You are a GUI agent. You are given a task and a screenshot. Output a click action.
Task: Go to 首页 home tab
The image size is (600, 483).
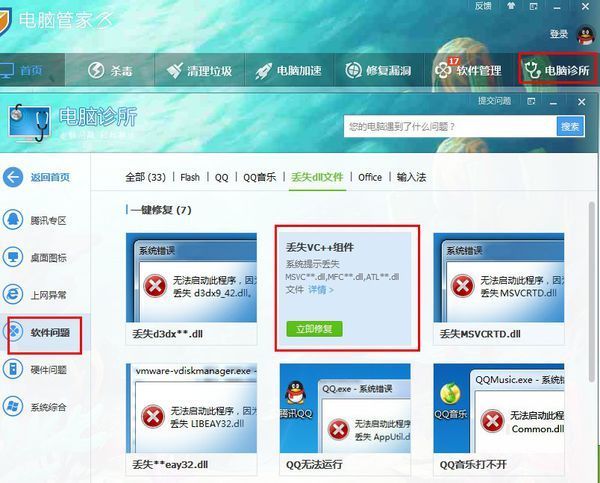32,70
